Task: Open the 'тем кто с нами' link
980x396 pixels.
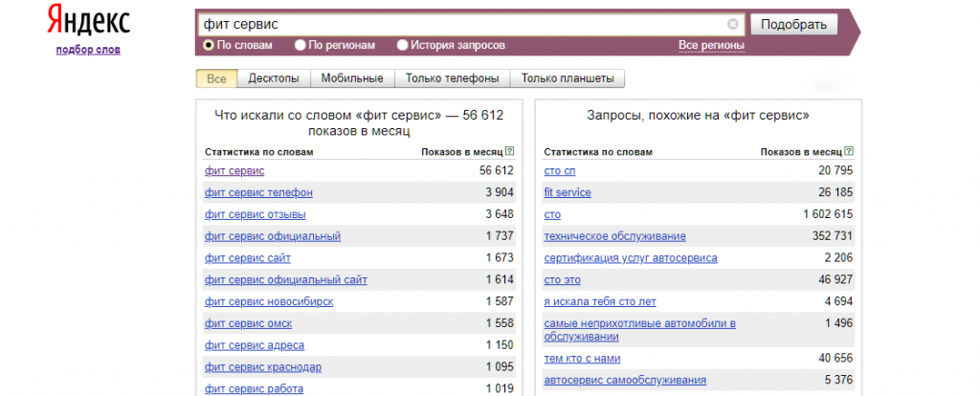Action: coord(583,359)
